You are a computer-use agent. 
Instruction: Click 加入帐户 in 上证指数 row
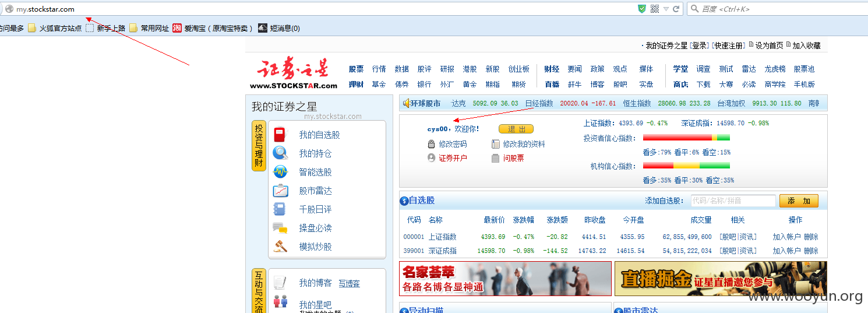coord(786,237)
